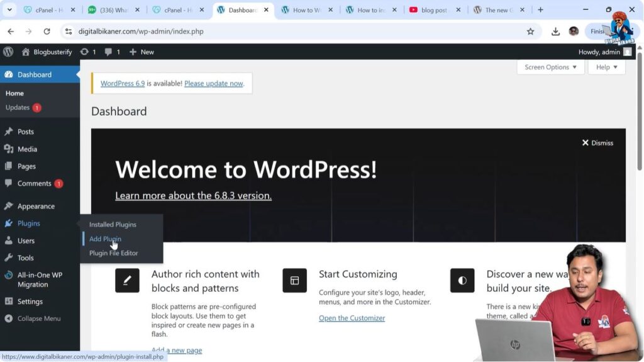Open the WordPress 6.9 link
Image resolution: width=644 pixels, height=362 pixels.
pos(123,83)
